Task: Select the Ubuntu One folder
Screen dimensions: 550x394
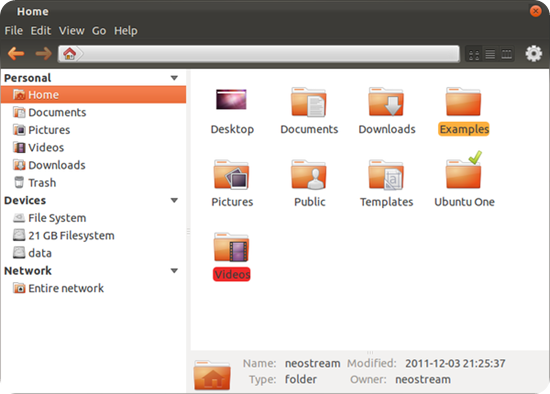Action: tap(464, 179)
